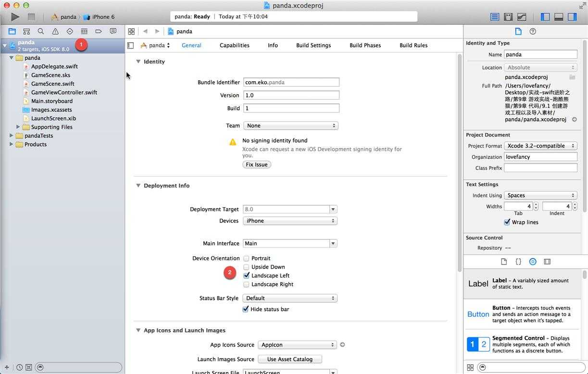The height and width of the screenshot is (374, 588).
Task: Switch to the Build Phases tab
Action: tap(365, 45)
